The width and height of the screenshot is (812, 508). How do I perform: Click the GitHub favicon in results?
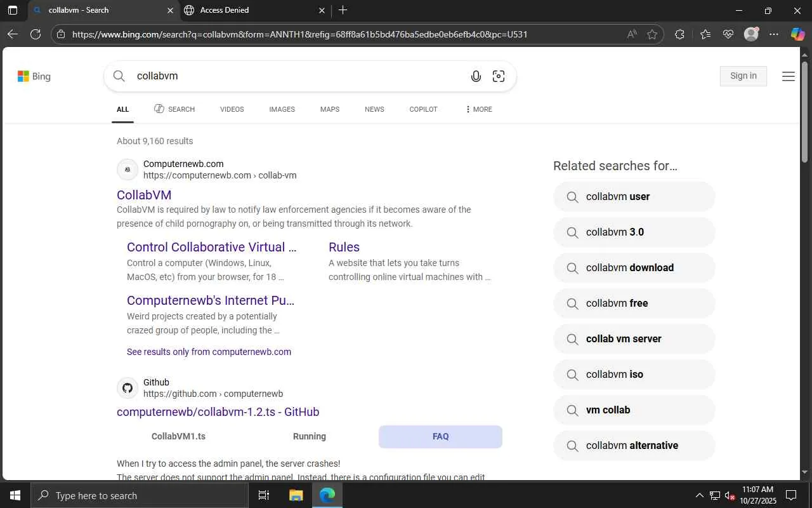coord(128,388)
